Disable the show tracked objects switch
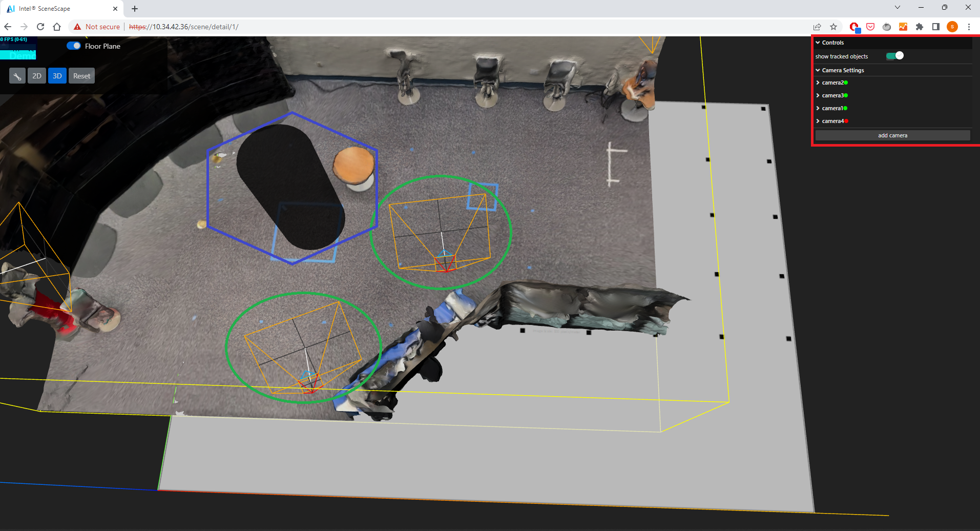The width and height of the screenshot is (980, 531). click(895, 56)
